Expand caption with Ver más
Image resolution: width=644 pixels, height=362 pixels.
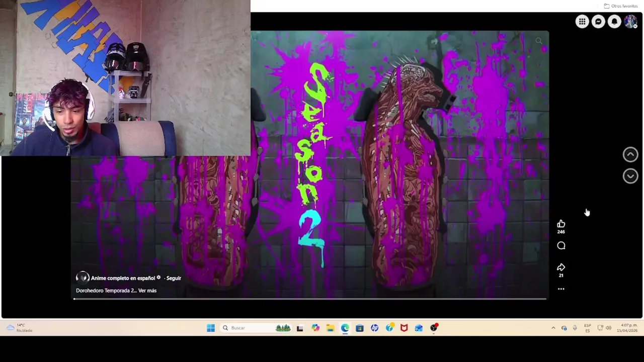click(x=147, y=291)
